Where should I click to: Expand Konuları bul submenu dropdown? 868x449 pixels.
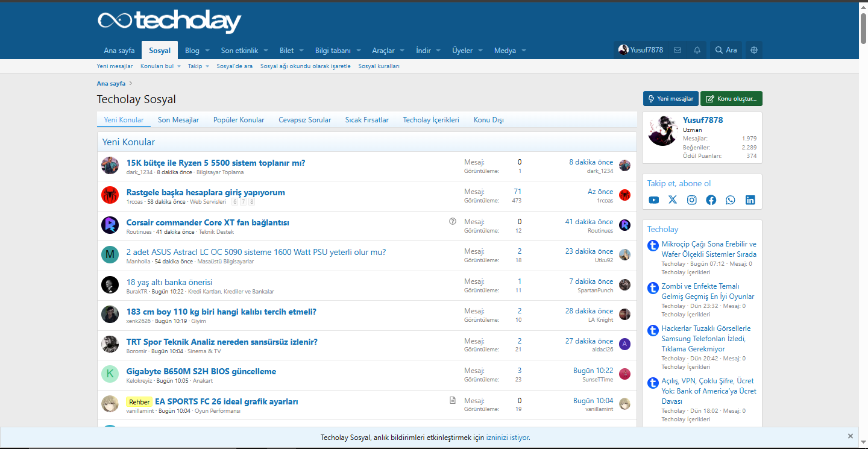179,66
